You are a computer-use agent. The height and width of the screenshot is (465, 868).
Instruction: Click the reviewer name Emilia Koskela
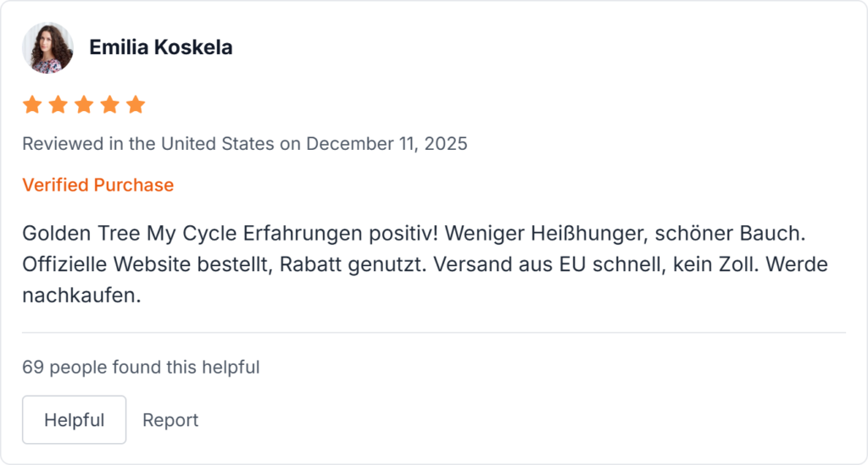[x=160, y=47]
